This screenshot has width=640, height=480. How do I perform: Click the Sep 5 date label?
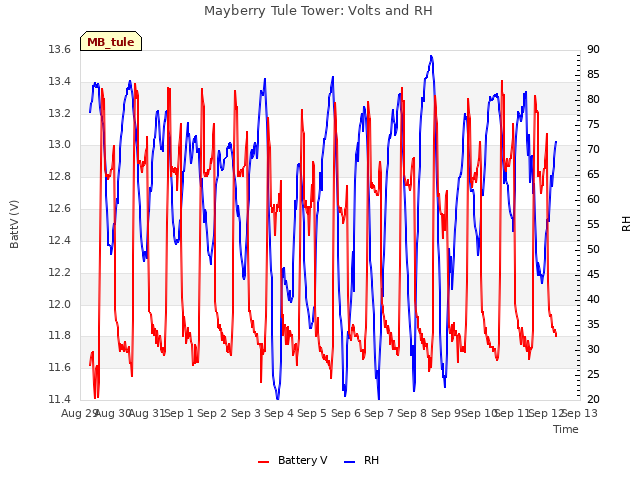tap(312, 413)
